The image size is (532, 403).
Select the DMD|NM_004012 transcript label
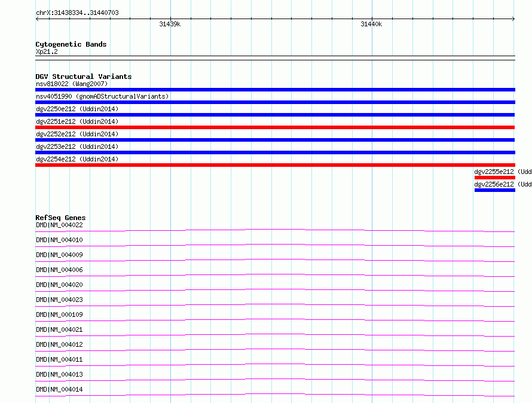click(x=59, y=344)
